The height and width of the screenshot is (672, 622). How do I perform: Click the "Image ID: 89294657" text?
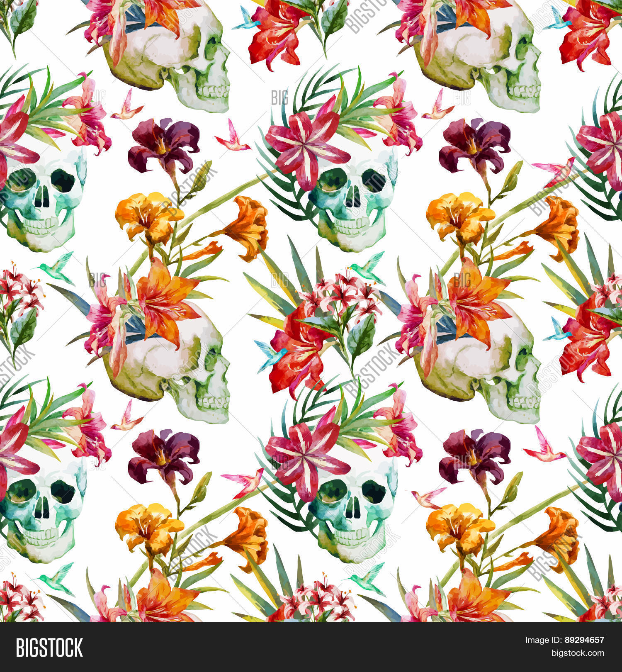tap(564, 640)
